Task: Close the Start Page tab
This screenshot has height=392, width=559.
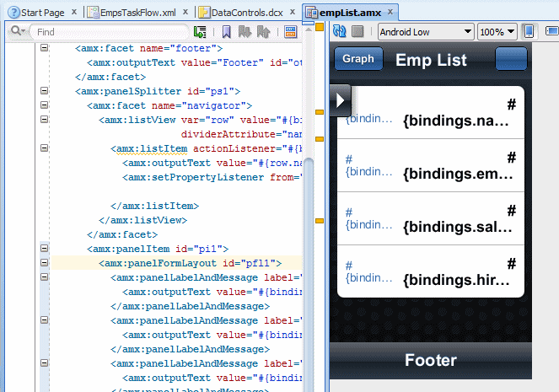Action: 74,12
